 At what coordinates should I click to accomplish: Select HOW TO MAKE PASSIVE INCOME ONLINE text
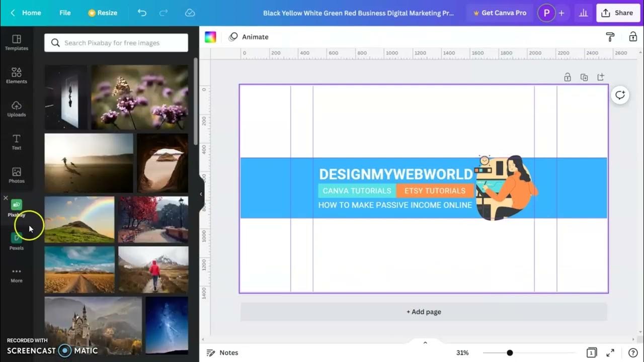pos(395,205)
